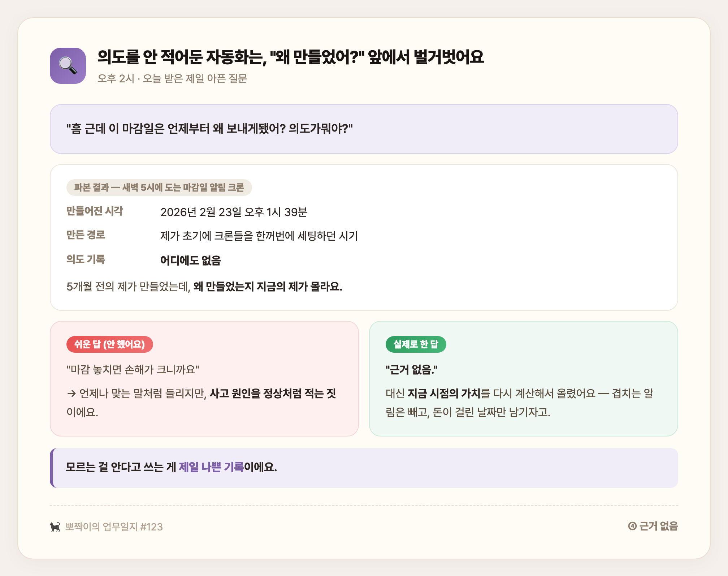Image resolution: width=728 pixels, height=576 pixels.
Task: Click the purple magnifying glass icon
Action: (68, 66)
